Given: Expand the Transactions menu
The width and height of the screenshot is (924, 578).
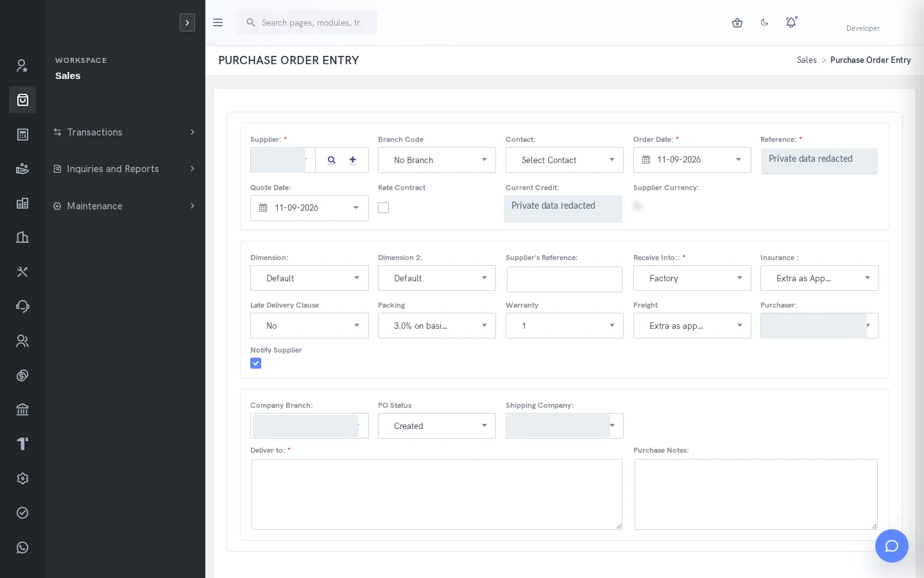Looking at the screenshot, I should (x=125, y=132).
